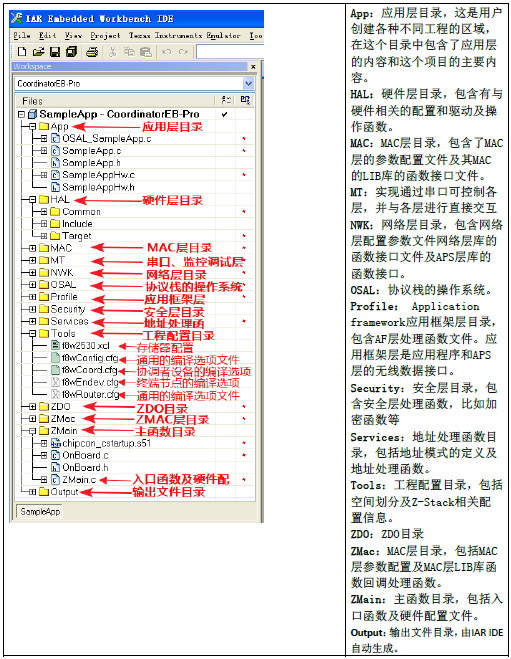This screenshot has width=511, height=659.
Task: Click the SampleApp.h header file icon
Action: pos(55,163)
